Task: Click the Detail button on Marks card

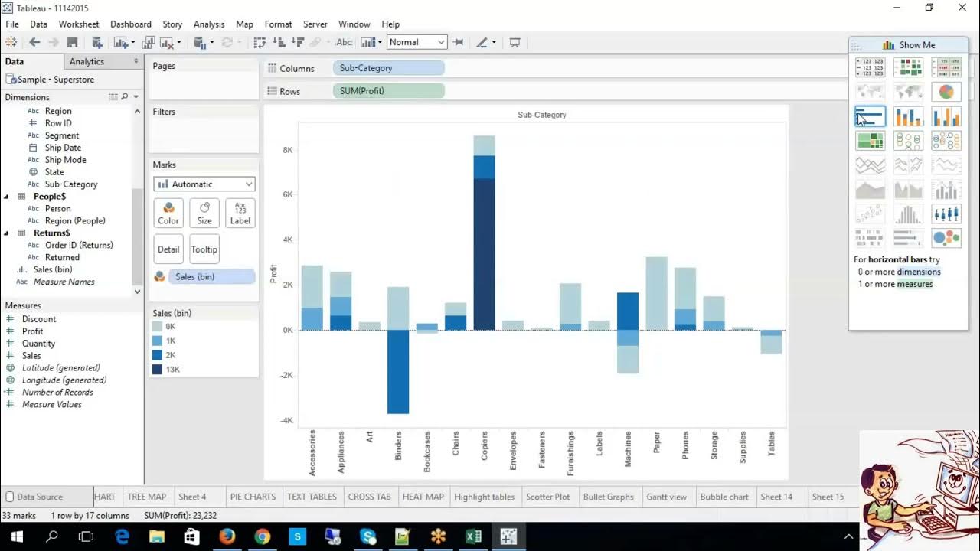Action: [168, 249]
